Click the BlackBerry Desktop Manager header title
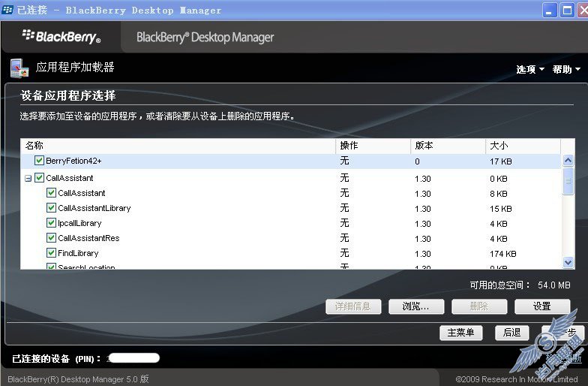The height and width of the screenshot is (386, 588). (x=205, y=38)
